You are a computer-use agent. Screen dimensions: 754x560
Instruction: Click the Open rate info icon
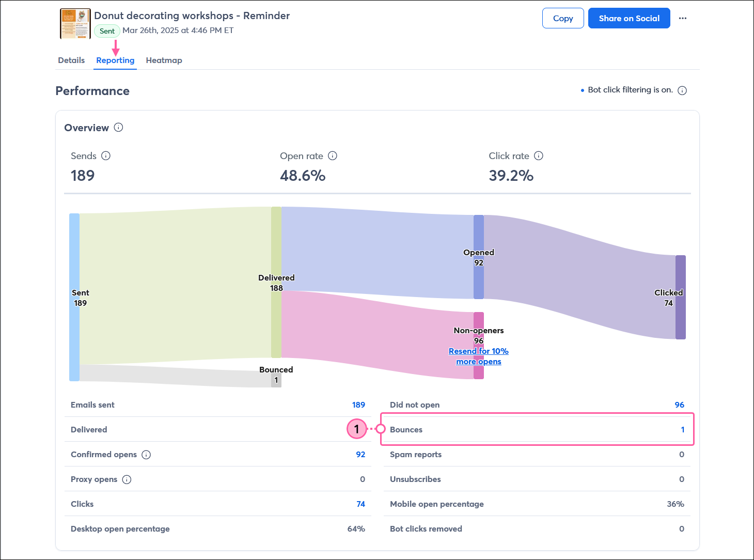(x=333, y=155)
